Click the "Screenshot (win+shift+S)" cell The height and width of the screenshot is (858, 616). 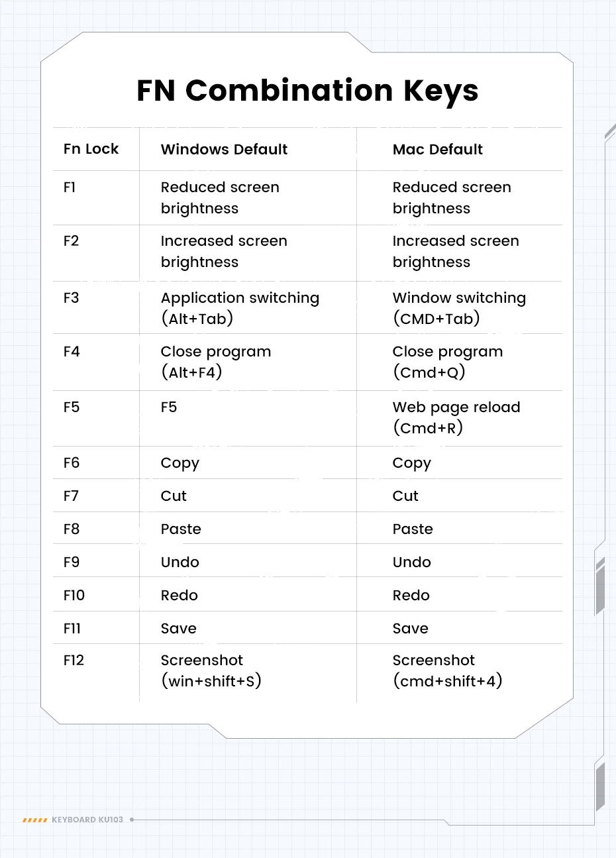pyautogui.click(x=211, y=670)
